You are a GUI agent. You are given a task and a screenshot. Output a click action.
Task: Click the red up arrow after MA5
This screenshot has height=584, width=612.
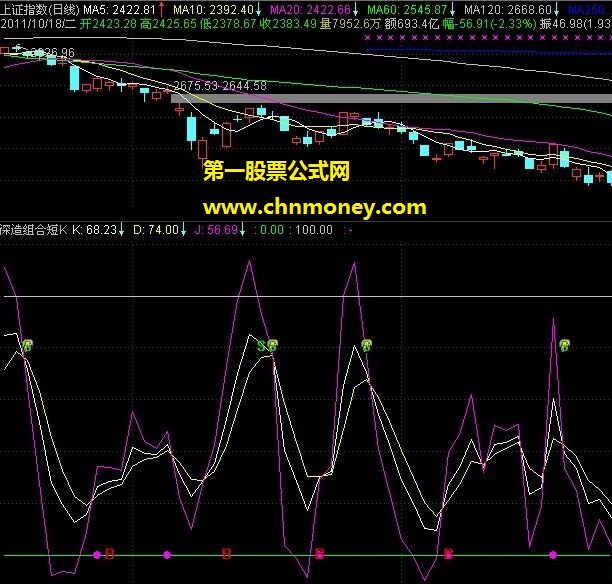pyautogui.click(x=162, y=9)
